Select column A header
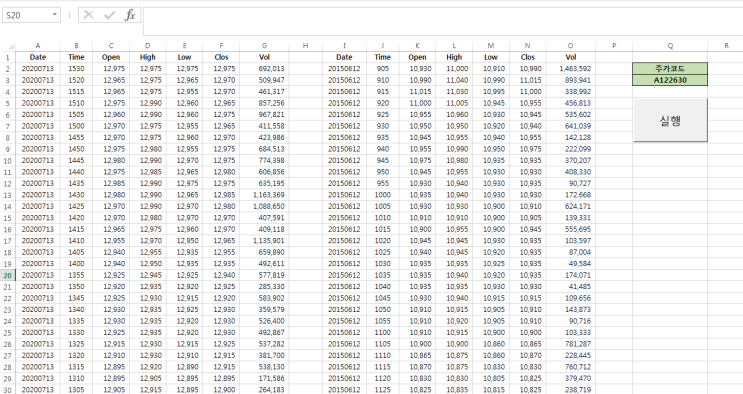 [38, 46]
